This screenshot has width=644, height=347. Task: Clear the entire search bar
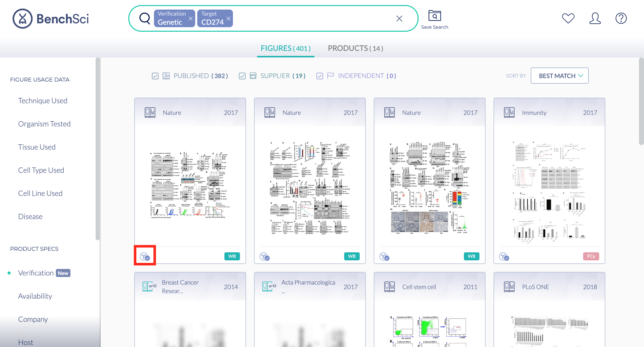coord(399,18)
